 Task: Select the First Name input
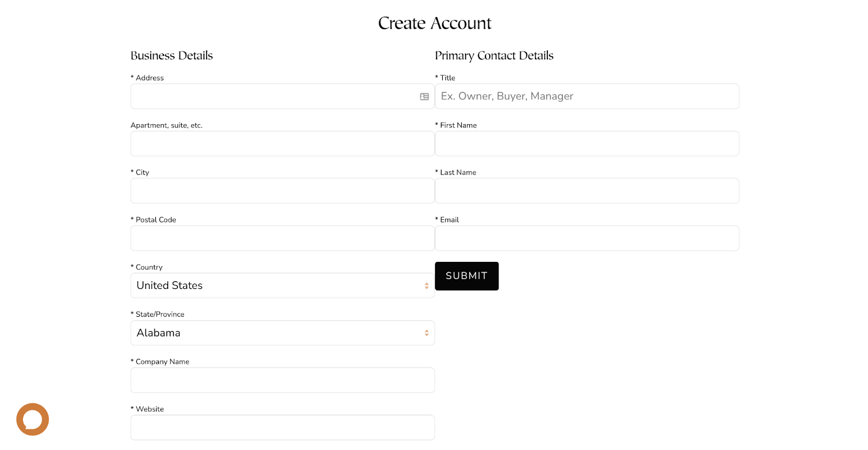[x=586, y=144]
